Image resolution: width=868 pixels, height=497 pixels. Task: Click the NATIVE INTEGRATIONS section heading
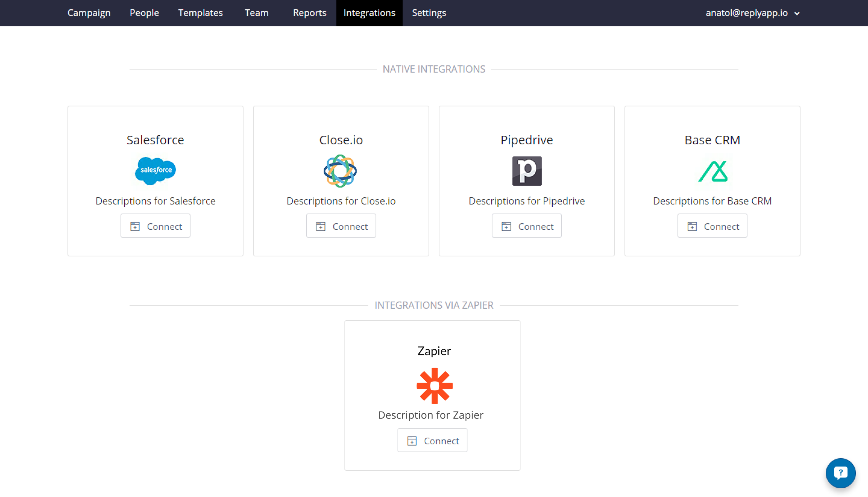pos(434,69)
